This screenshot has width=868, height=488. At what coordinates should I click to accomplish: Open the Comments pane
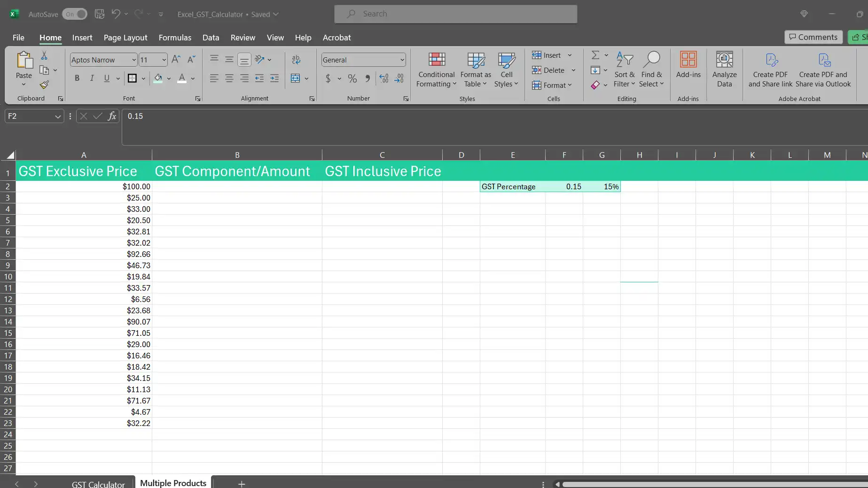click(813, 37)
